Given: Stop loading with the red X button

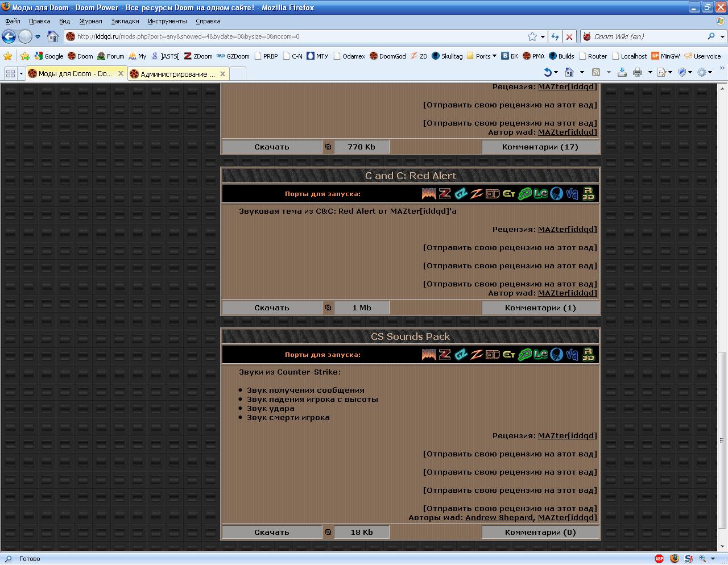Looking at the screenshot, I should pos(569,36).
